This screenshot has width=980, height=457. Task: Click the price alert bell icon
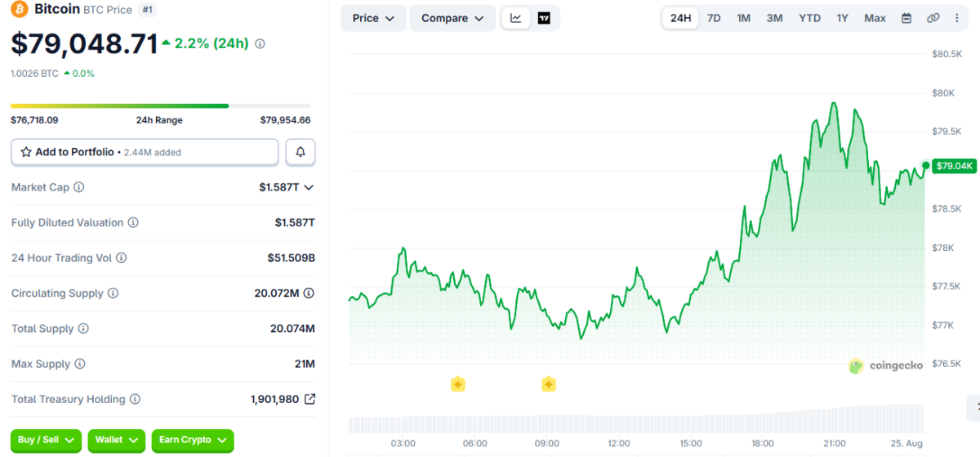pyautogui.click(x=301, y=152)
